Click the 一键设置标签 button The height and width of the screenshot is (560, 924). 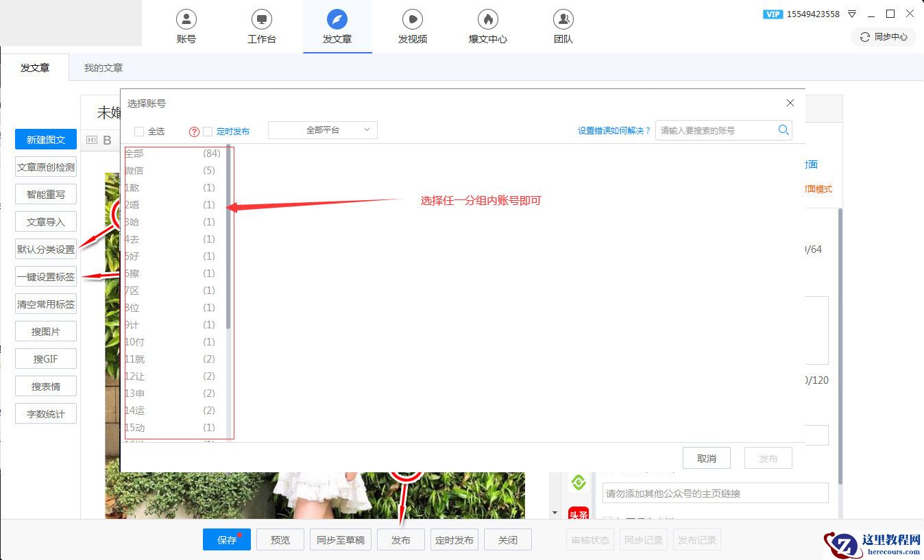(x=46, y=276)
